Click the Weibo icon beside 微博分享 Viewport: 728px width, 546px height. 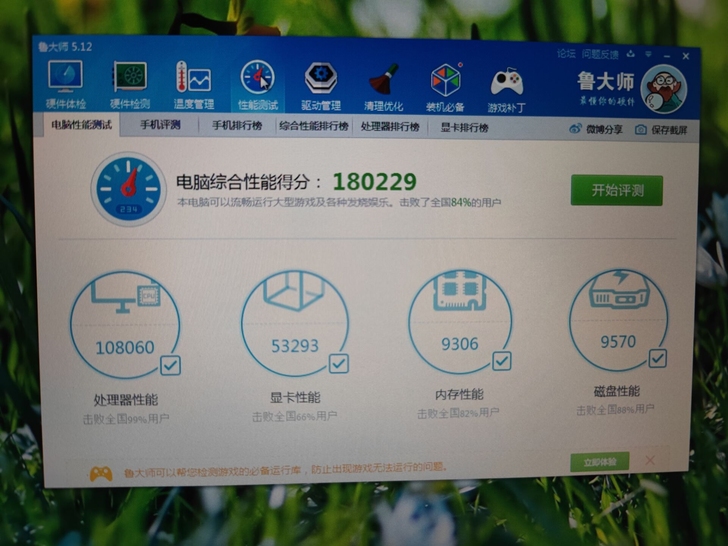[x=575, y=129]
